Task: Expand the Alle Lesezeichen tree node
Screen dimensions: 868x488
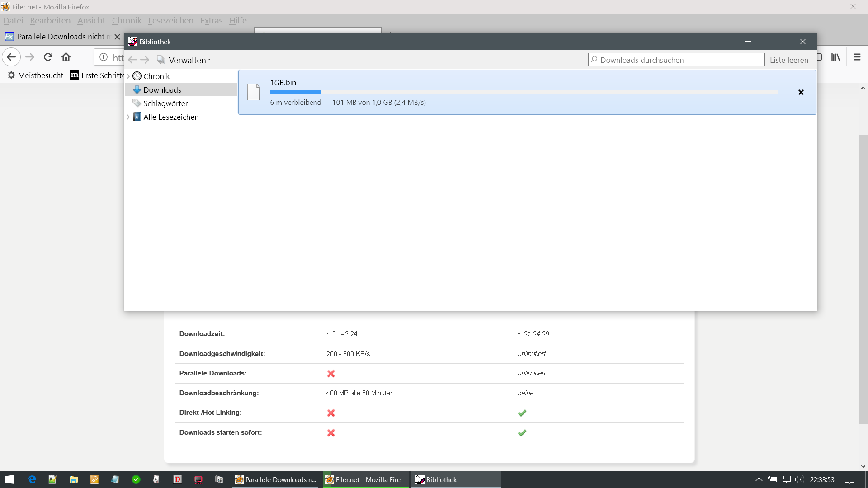Action: coord(128,117)
